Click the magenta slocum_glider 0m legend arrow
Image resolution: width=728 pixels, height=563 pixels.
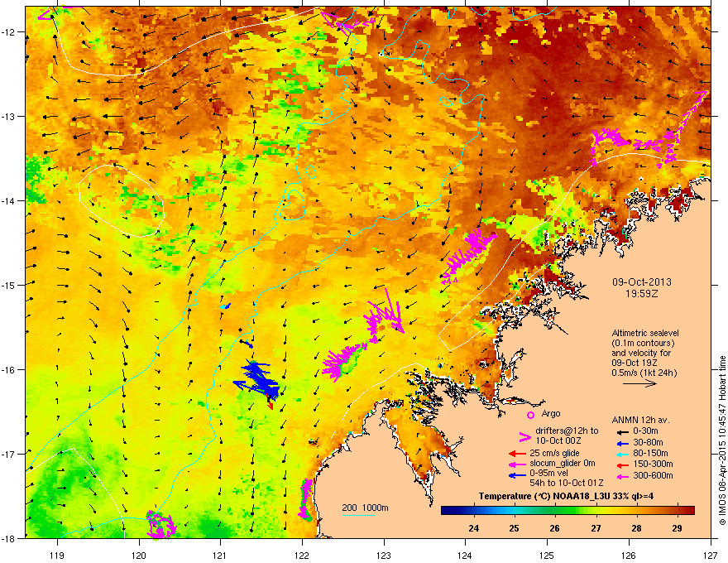pos(517,464)
